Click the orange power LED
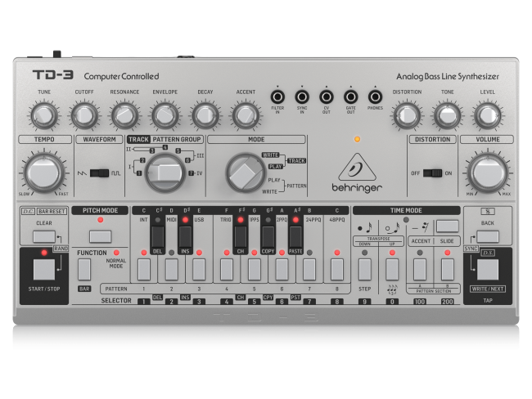This screenshot has width=532, height=399. (357, 139)
